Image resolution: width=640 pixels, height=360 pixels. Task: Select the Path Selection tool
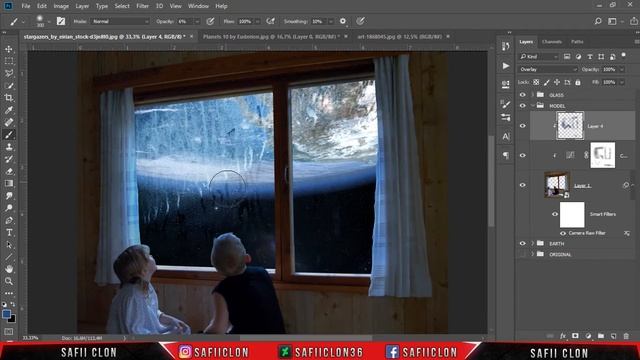(9, 245)
